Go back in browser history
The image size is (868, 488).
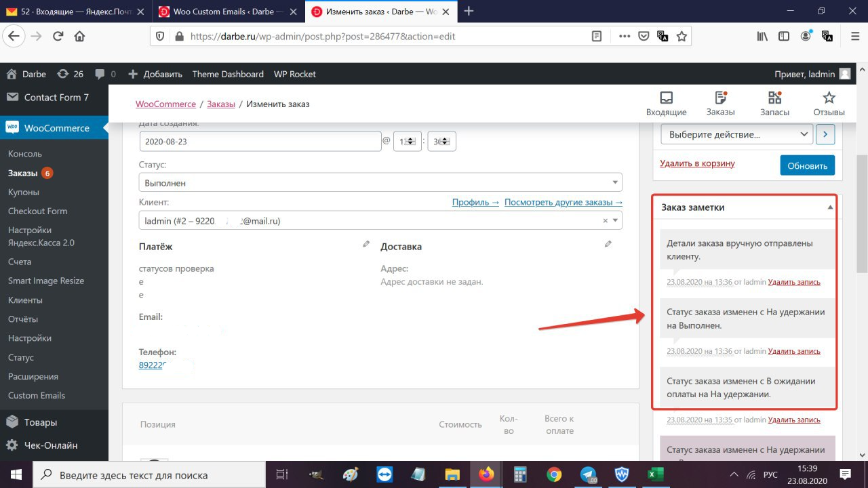coord(15,37)
